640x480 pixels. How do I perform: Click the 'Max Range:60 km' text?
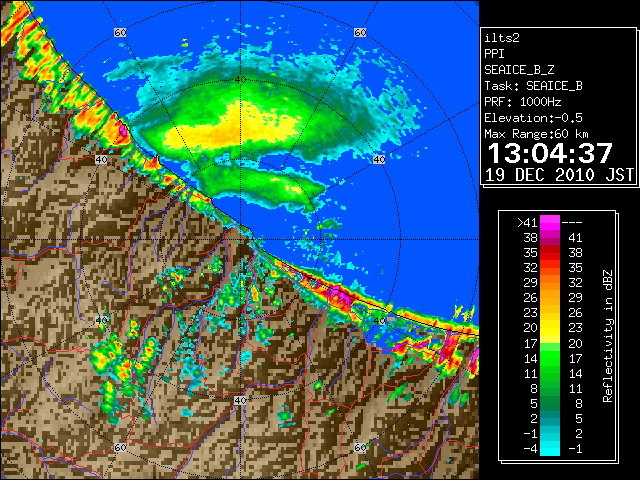[537, 134]
